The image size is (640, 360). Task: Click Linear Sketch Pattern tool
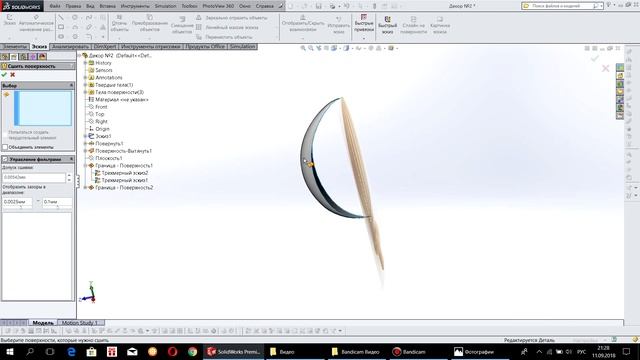click(x=227, y=27)
